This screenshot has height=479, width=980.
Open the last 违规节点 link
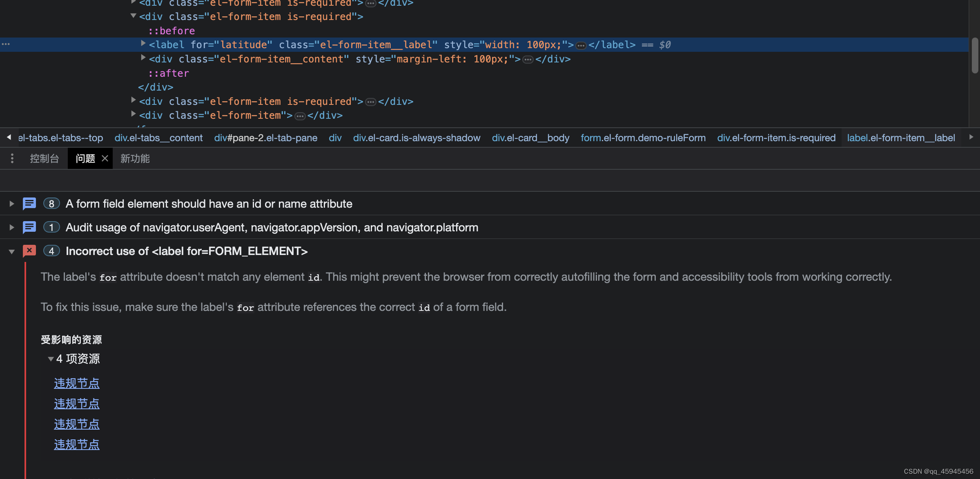[77, 444]
